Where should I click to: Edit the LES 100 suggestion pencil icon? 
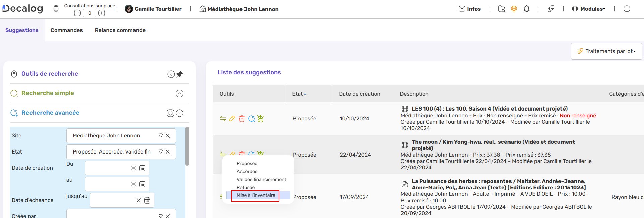232,119
